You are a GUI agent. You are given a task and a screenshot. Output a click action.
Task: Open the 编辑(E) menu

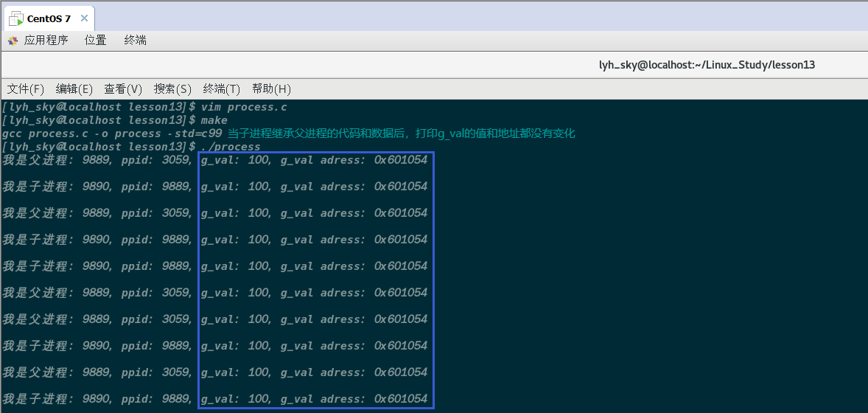(74, 89)
